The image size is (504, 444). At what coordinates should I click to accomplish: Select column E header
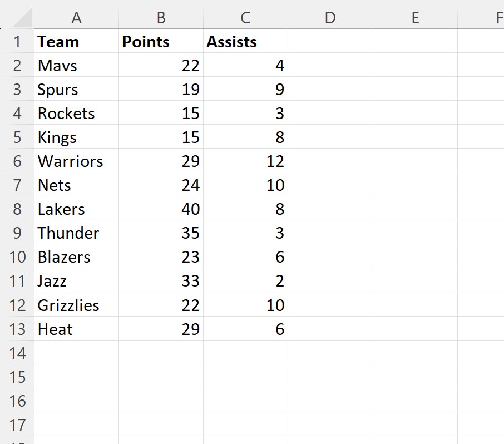(415, 18)
